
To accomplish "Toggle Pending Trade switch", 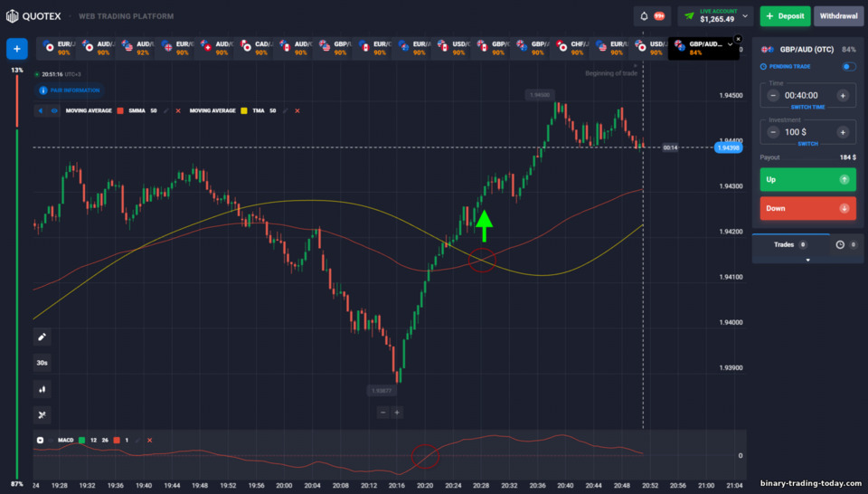I will pos(849,66).
